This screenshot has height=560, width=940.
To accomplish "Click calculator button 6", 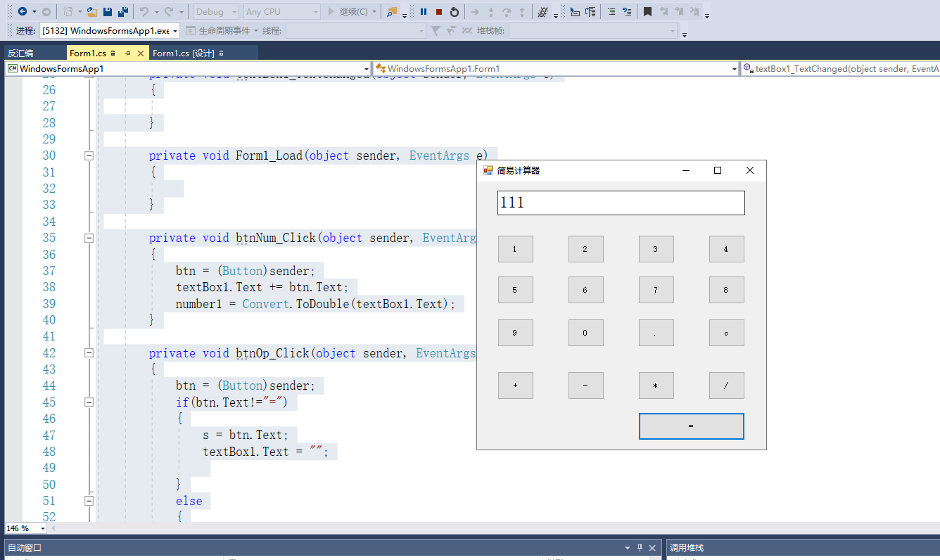I will (x=586, y=290).
